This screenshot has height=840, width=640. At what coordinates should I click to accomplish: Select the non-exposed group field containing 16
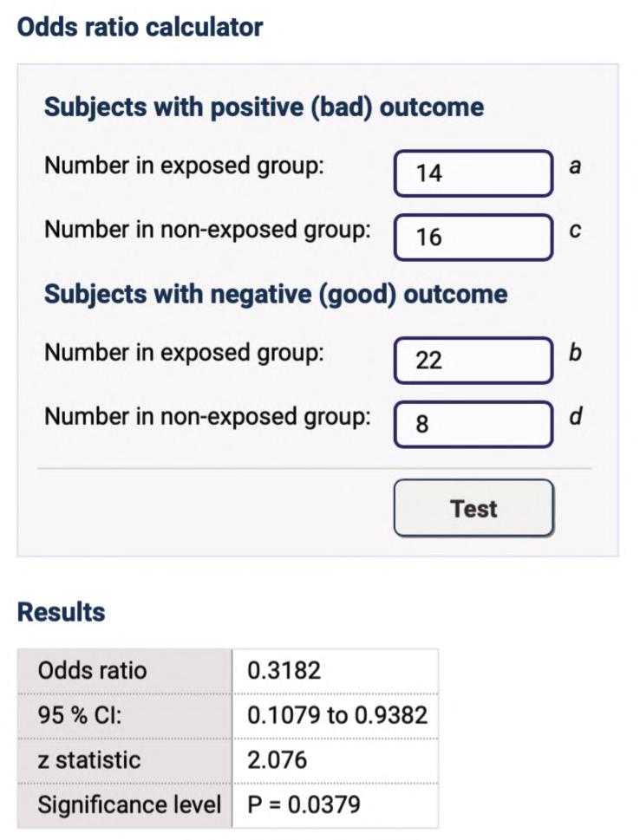click(x=473, y=237)
